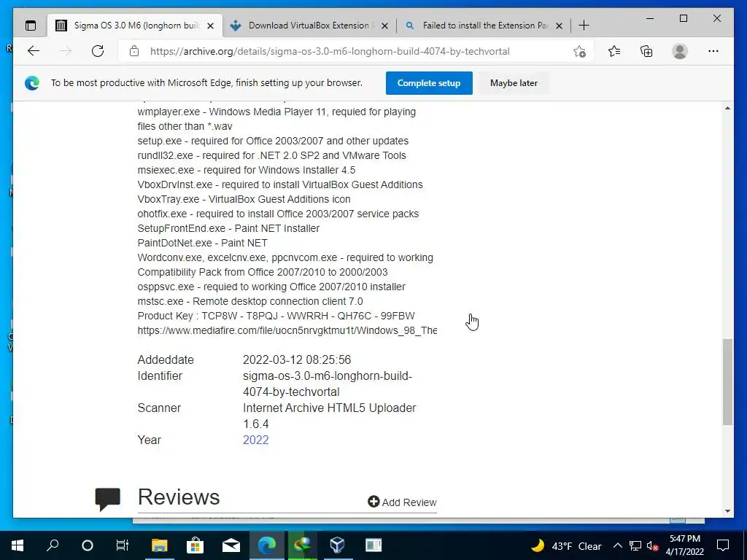The height and width of the screenshot is (560, 747).
Task: Click the Reviews speech bubble icon
Action: (x=108, y=499)
